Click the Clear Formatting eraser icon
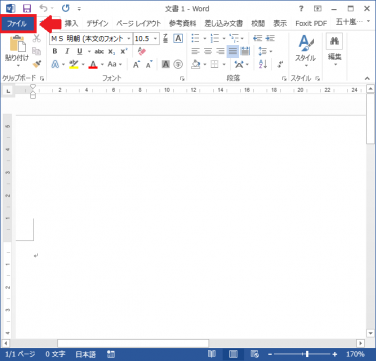 coord(142,51)
